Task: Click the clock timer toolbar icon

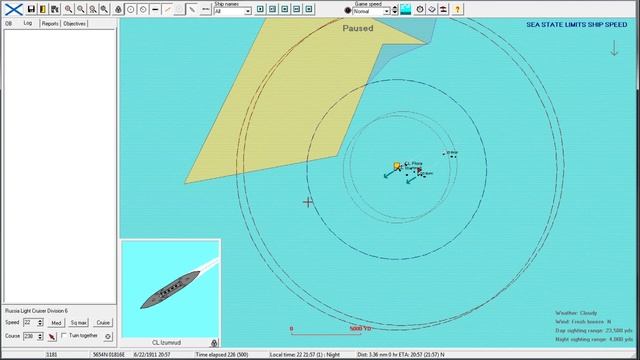Action: (x=420, y=9)
